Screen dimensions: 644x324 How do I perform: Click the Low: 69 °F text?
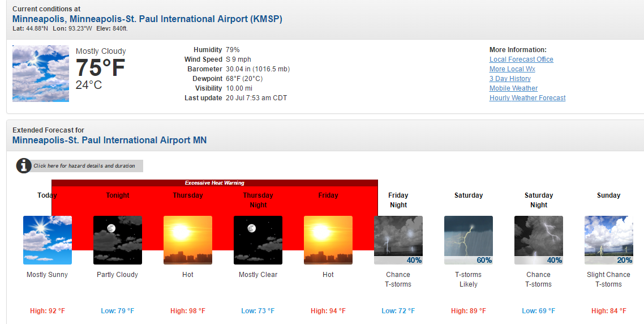point(538,311)
